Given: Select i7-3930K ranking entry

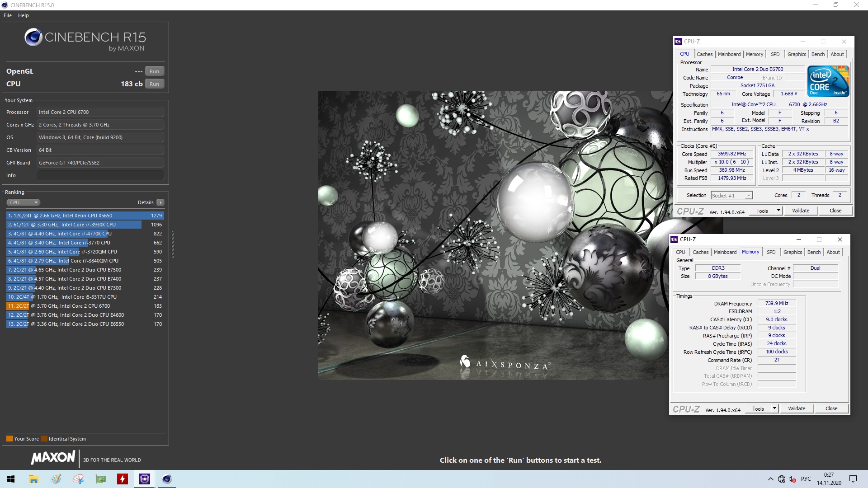Looking at the screenshot, I should (x=85, y=225).
